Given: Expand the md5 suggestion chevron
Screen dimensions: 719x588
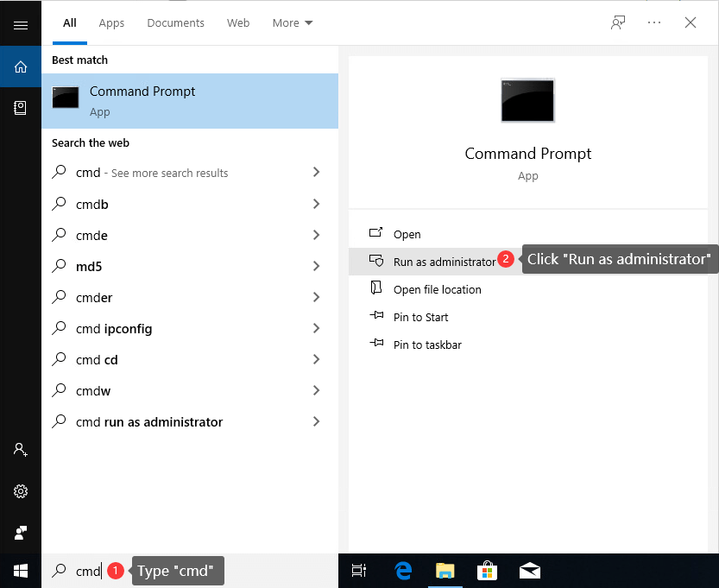Looking at the screenshot, I should click(x=316, y=266).
